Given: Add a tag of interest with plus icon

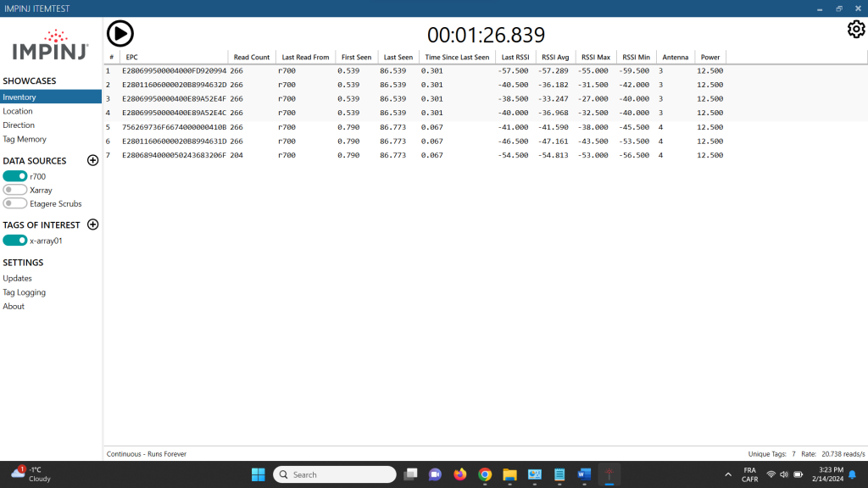Looking at the screenshot, I should pos(93,225).
